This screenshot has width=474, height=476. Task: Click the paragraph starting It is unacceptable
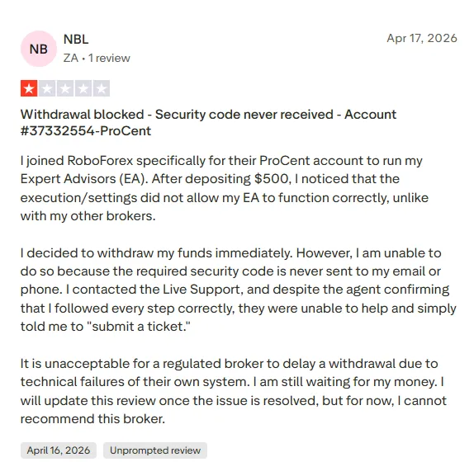(234, 391)
